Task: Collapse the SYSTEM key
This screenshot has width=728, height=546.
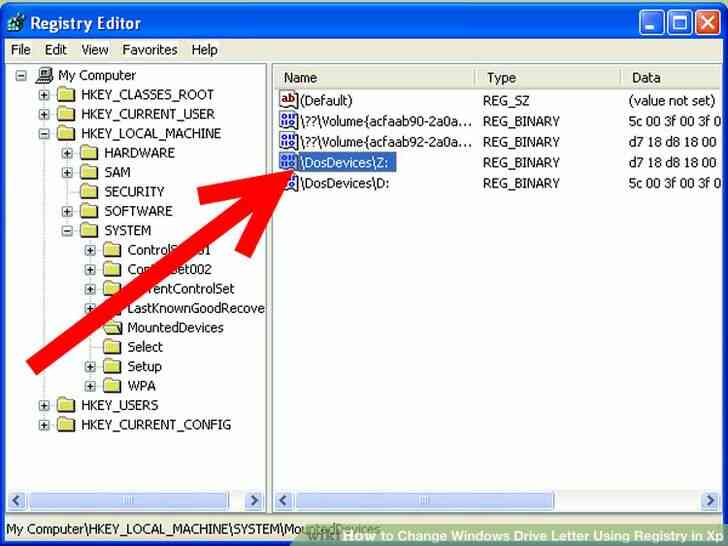Action: point(67,231)
